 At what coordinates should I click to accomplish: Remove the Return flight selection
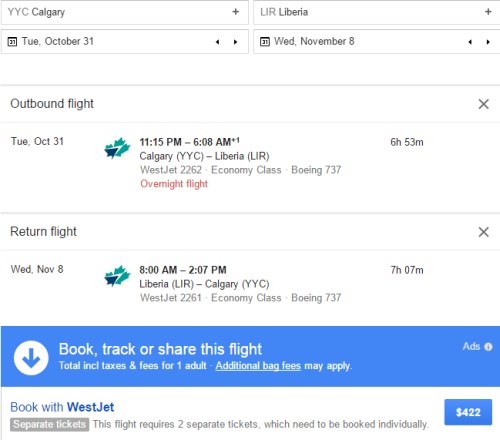pos(484,232)
